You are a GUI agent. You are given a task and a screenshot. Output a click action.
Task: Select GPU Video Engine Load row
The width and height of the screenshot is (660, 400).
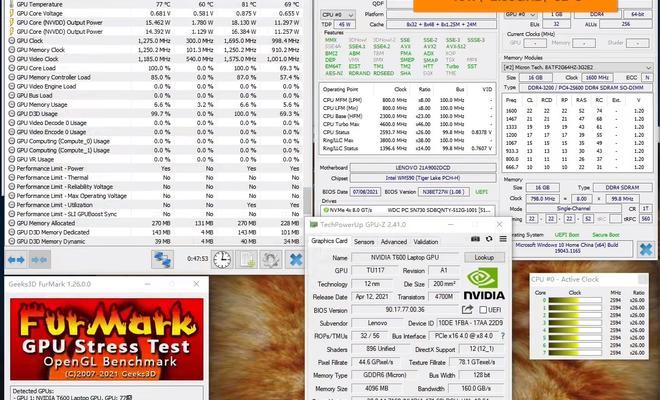click(154, 86)
